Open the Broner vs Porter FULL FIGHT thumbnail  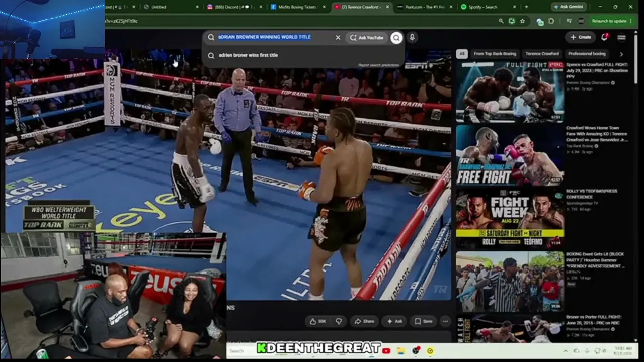510,329
